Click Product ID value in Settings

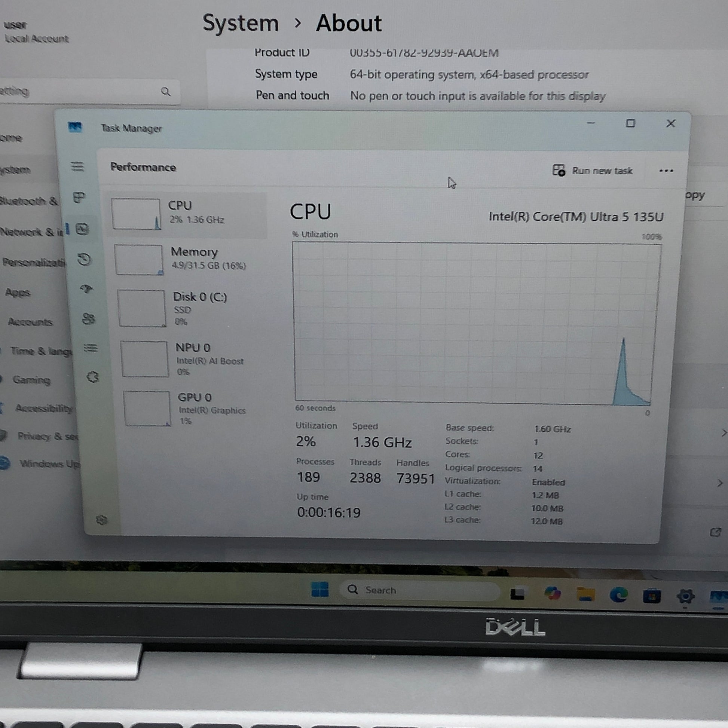(x=424, y=53)
